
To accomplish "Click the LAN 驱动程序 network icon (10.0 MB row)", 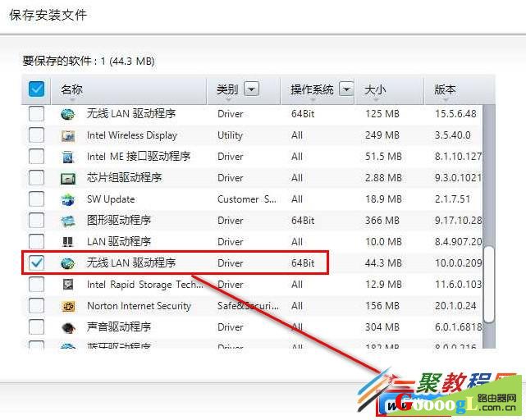I will [x=68, y=242].
